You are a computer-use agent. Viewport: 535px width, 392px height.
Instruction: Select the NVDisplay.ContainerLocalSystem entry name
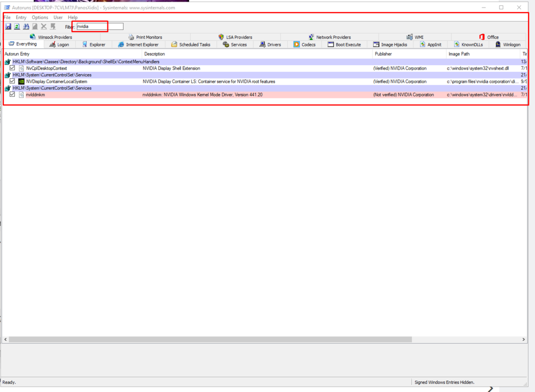[x=57, y=82]
